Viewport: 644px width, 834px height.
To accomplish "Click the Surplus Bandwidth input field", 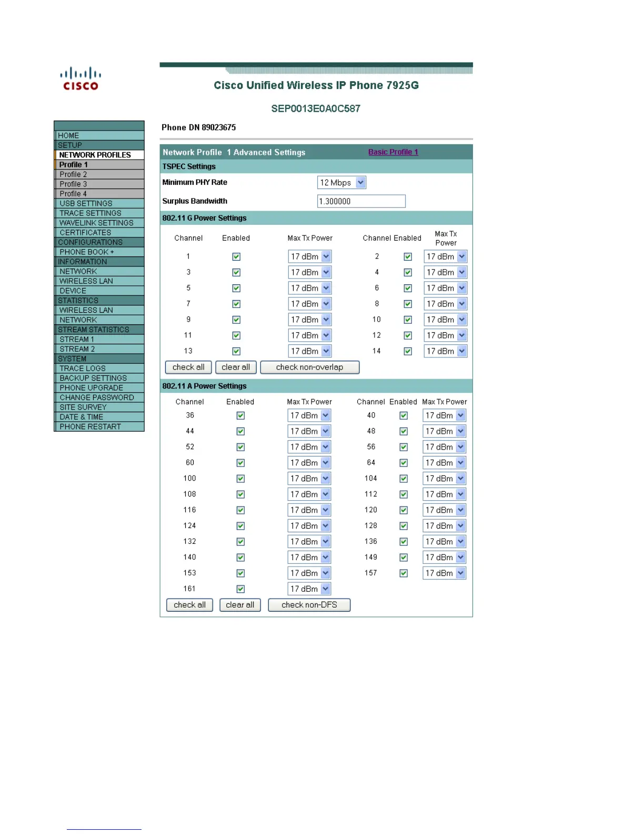I will click(x=361, y=201).
